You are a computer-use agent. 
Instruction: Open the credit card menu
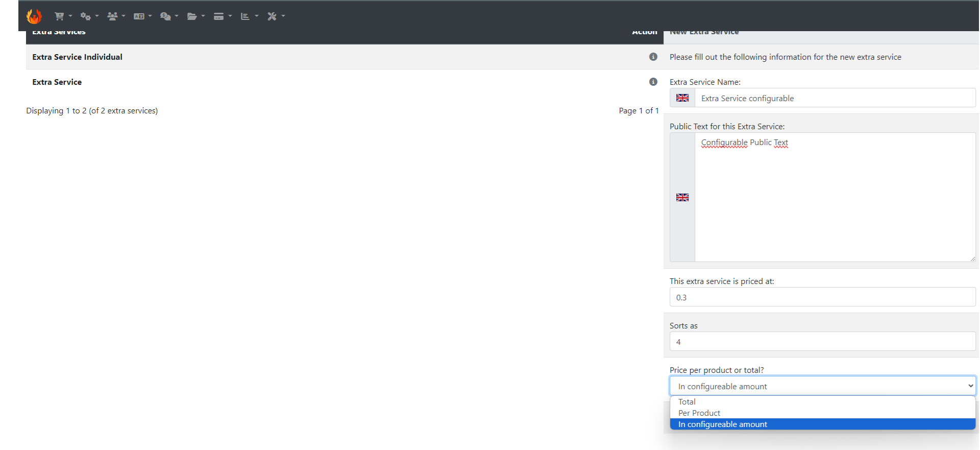pyautogui.click(x=223, y=16)
